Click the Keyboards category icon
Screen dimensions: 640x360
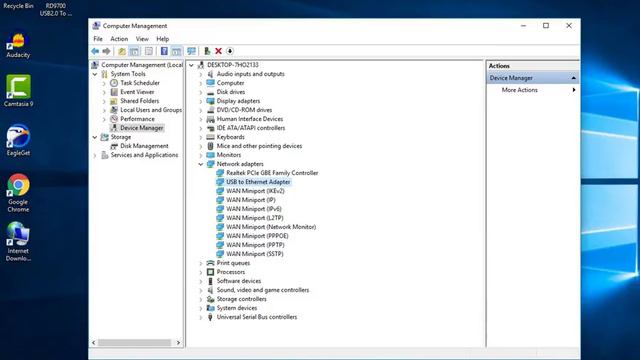[210, 137]
